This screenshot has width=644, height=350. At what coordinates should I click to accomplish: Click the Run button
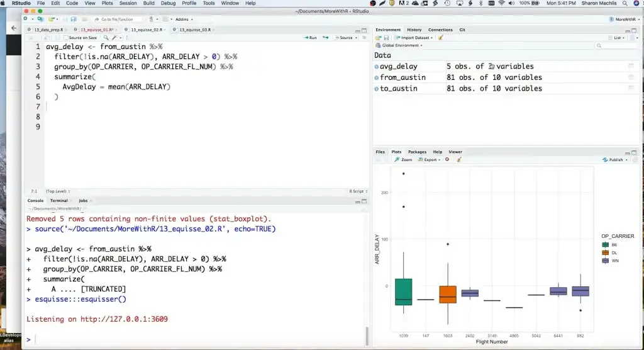point(310,37)
